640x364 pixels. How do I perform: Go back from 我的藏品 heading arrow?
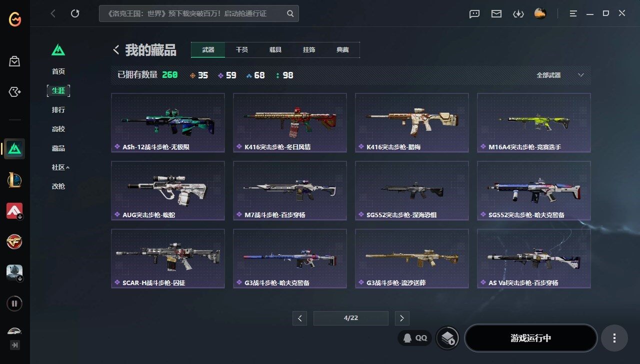point(116,50)
